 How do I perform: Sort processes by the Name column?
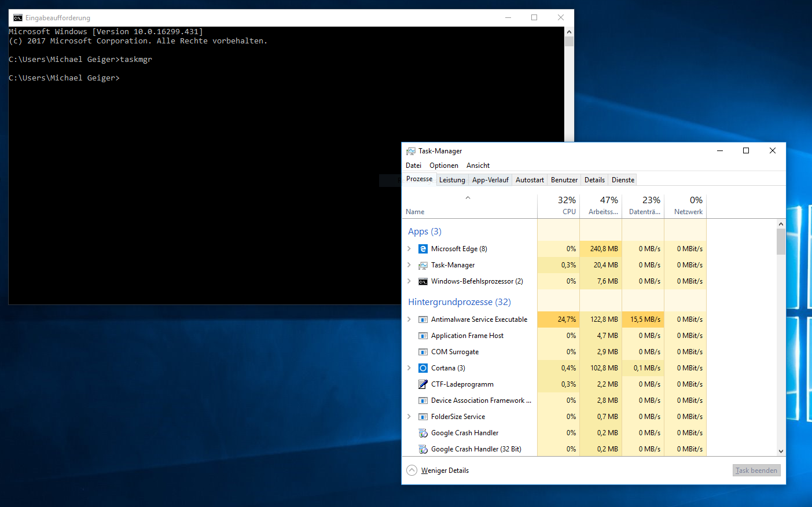[x=469, y=206]
